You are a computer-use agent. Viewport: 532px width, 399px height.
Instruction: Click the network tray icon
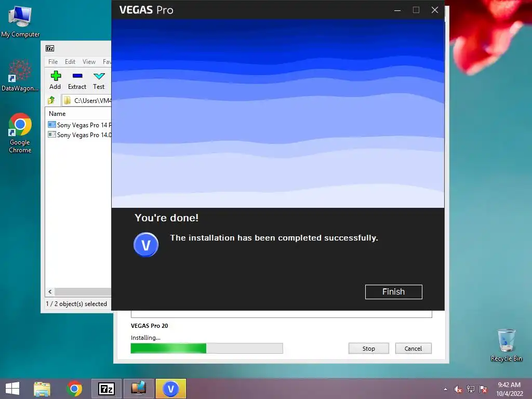[470, 389]
